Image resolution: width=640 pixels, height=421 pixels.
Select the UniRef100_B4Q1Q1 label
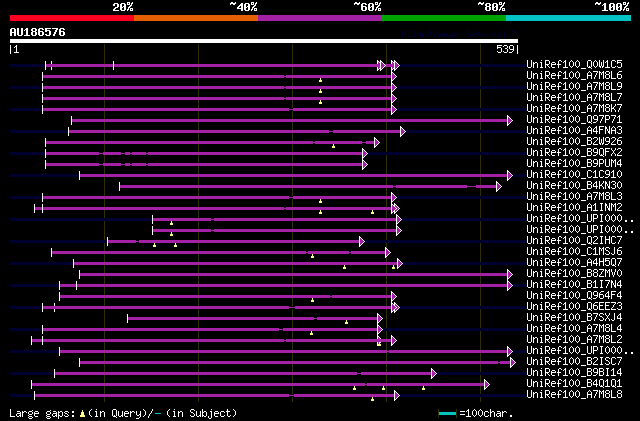[574, 384]
